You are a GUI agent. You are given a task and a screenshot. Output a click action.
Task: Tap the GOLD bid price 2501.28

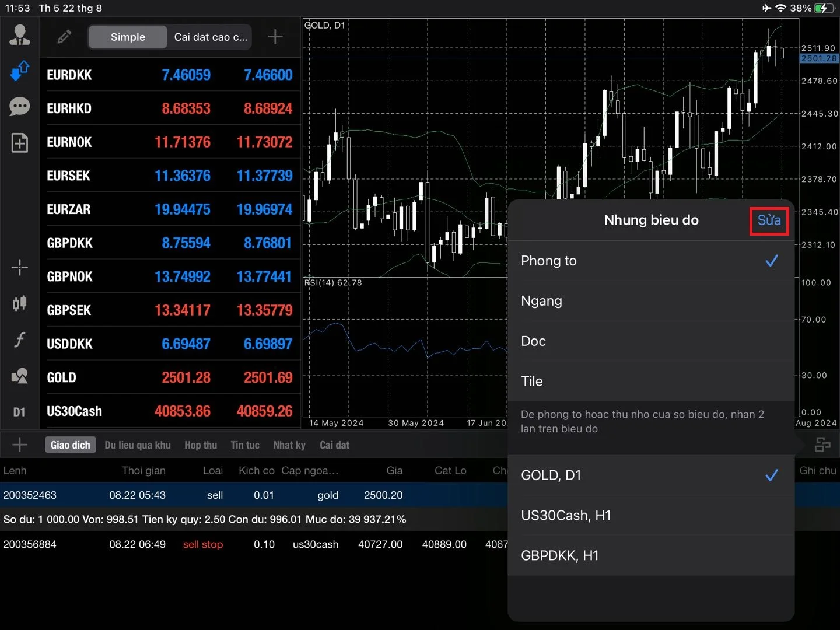[186, 377]
